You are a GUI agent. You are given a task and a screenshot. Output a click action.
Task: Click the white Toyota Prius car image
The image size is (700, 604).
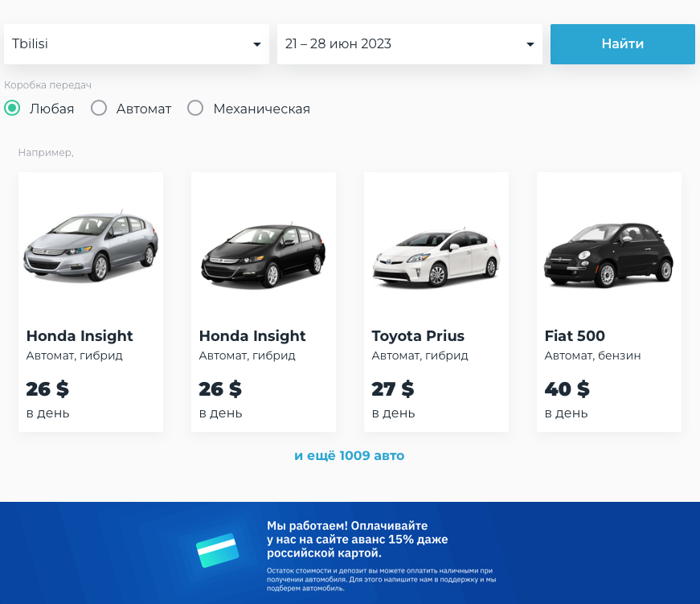pyautogui.click(x=436, y=257)
